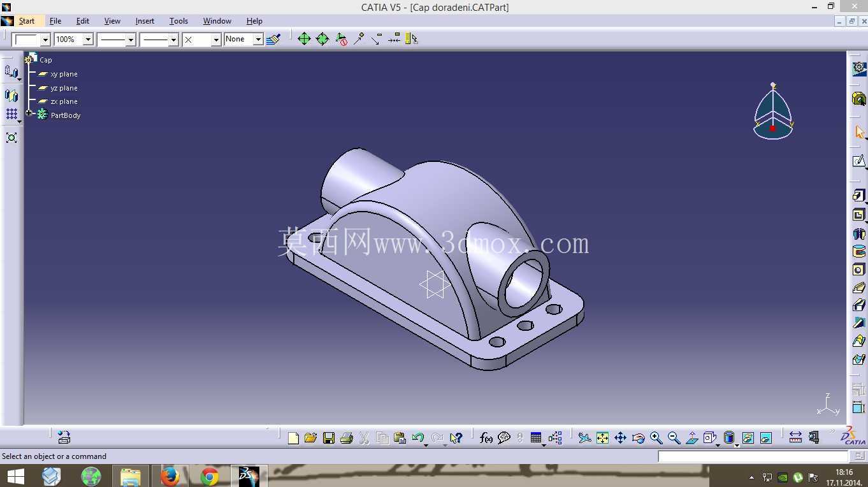Click the What's This help cursor icon

click(456, 438)
